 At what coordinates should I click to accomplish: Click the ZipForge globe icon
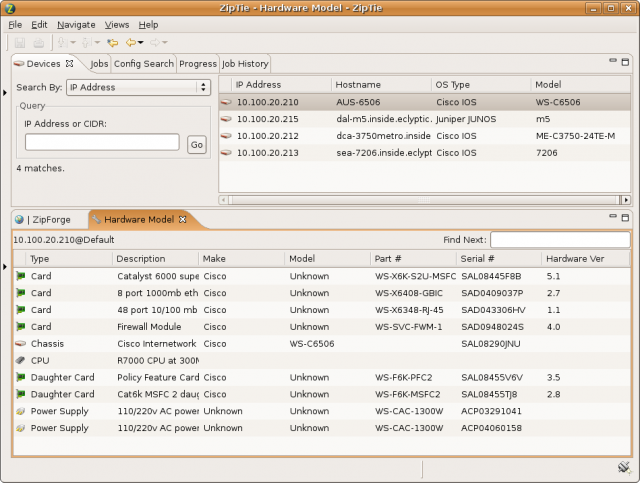tap(19, 220)
